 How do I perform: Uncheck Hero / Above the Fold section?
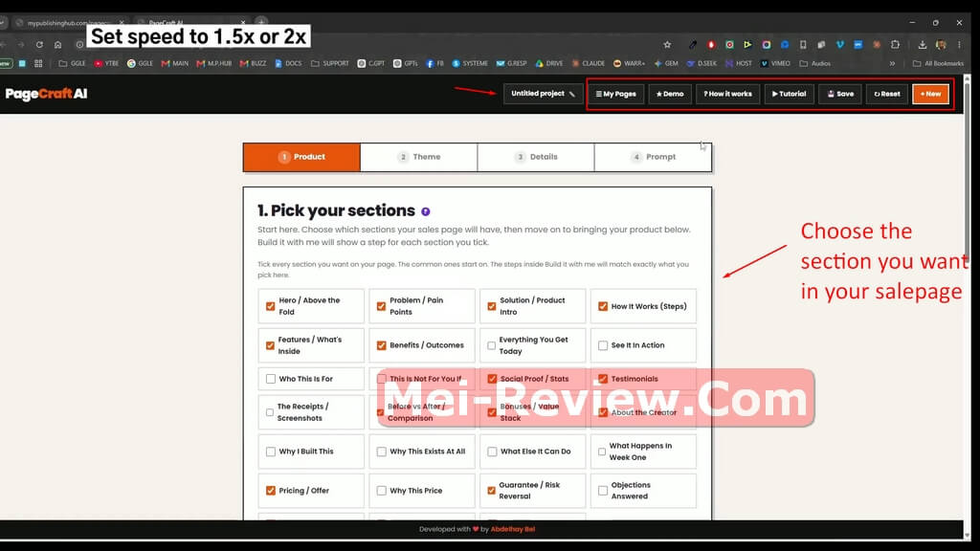click(x=270, y=306)
